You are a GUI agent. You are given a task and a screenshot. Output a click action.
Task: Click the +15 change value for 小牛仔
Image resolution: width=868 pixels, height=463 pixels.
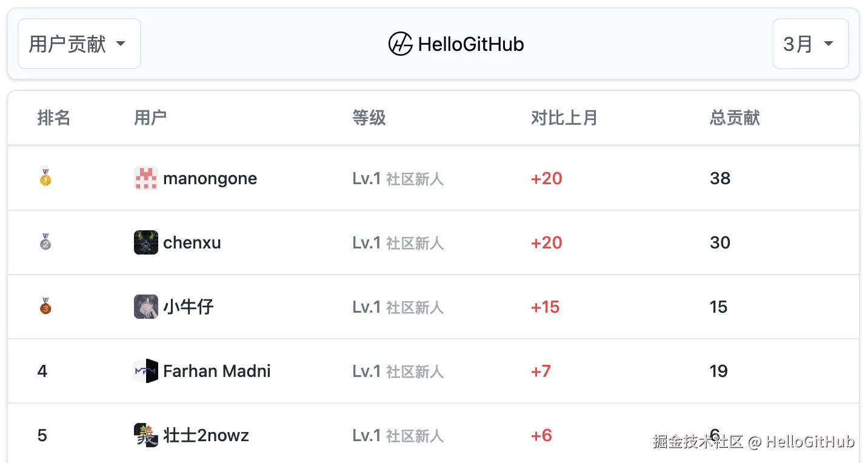click(x=545, y=307)
